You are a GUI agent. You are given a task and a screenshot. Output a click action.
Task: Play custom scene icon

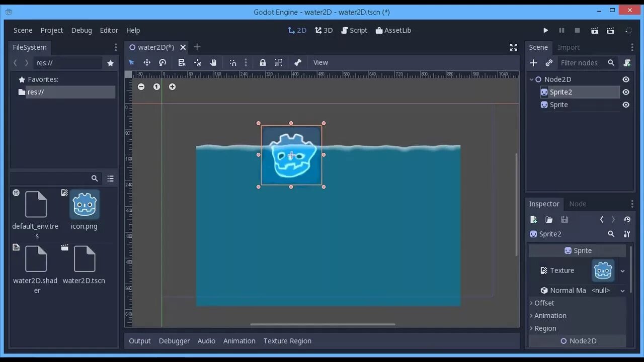point(610,30)
